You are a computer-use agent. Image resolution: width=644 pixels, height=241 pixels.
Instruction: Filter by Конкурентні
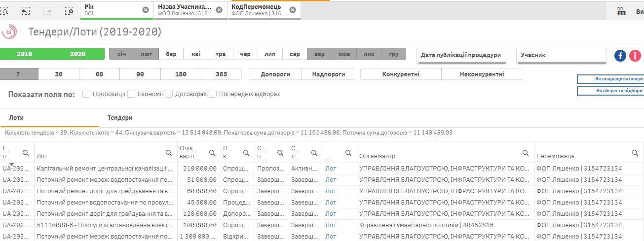[x=401, y=74]
